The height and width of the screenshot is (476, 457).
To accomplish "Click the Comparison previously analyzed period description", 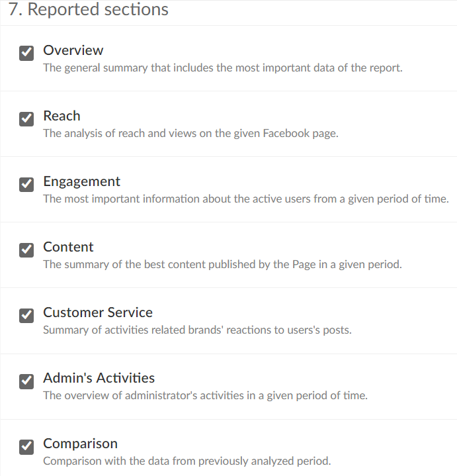I will pos(187,461).
